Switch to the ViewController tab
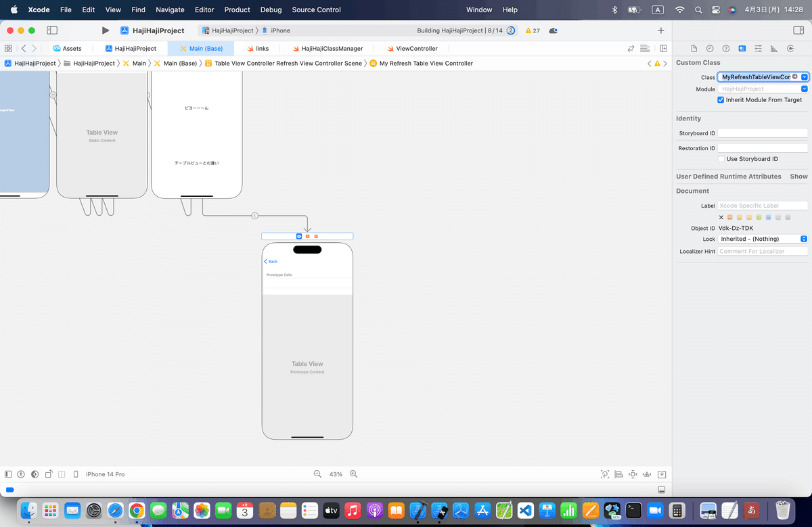Image resolution: width=812 pixels, height=527 pixels. click(x=412, y=49)
